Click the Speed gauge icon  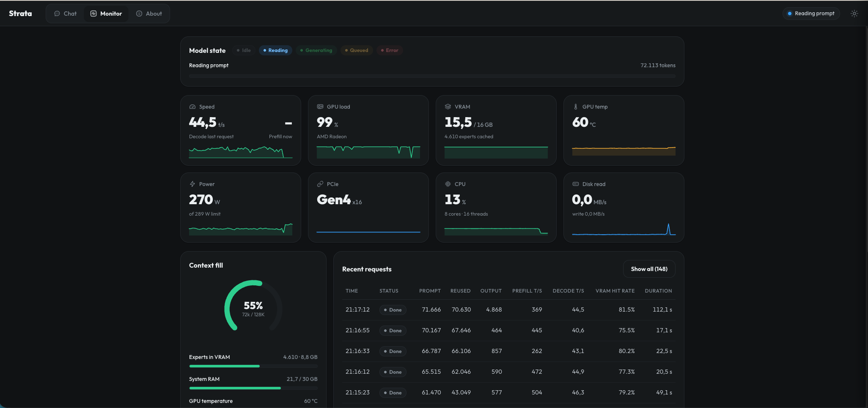point(192,107)
